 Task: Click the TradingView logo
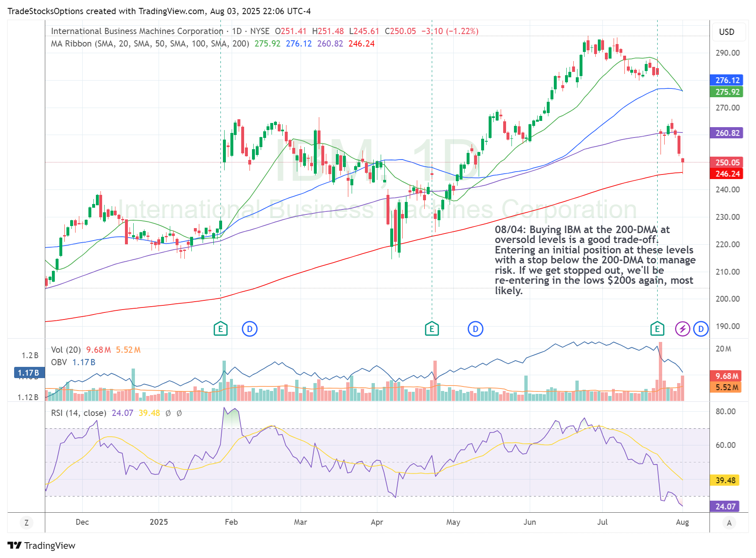tap(42, 546)
